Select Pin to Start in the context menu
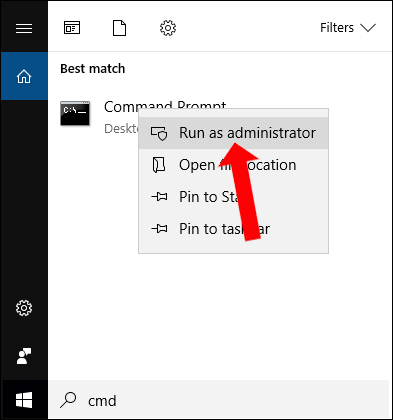The image size is (393, 420). pyautogui.click(x=233, y=197)
